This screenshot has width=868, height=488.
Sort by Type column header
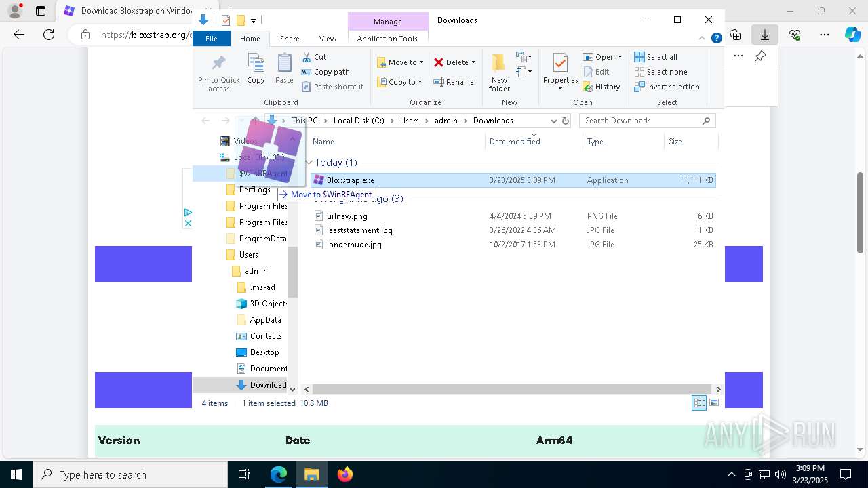pos(623,142)
